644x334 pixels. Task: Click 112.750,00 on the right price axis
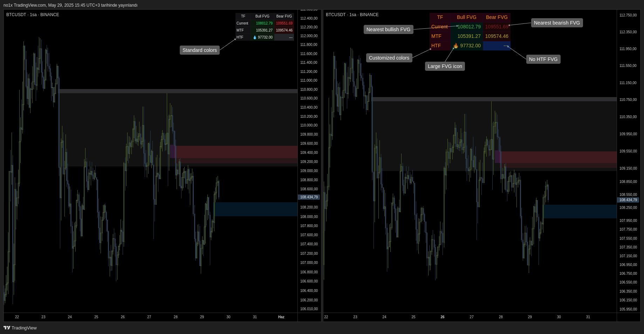(x=628, y=15)
